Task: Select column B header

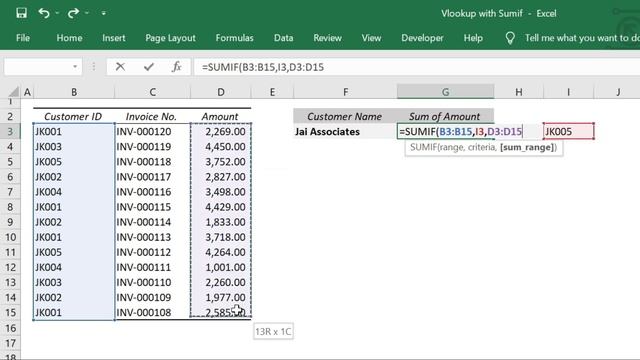Action: pyautogui.click(x=74, y=92)
